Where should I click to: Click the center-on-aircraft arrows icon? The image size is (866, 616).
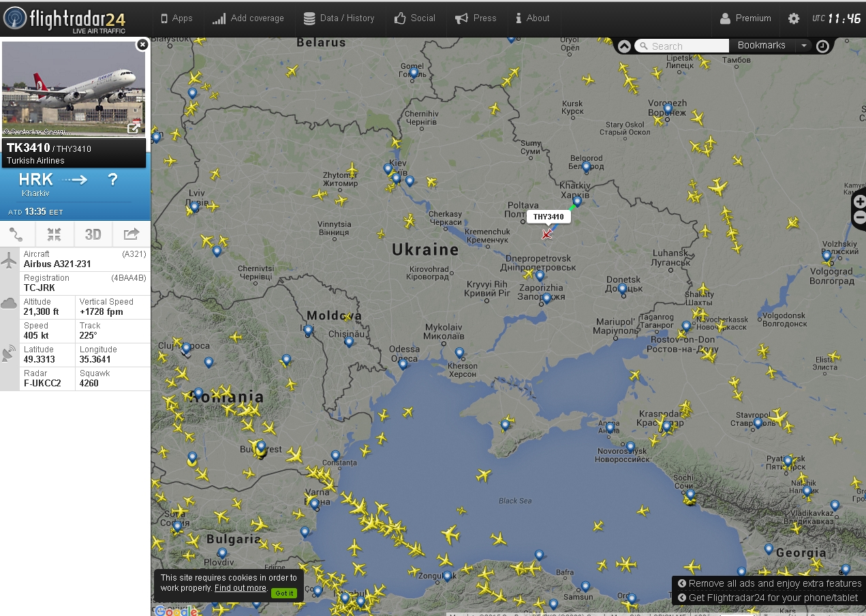(x=55, y=234)
